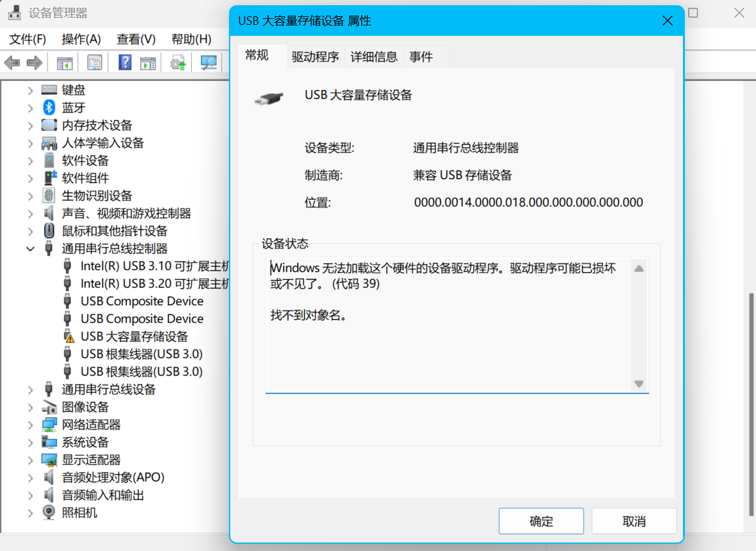
Task: Toggle the show/hide action pane toolbar icon
Action: [x=148, y=63]
